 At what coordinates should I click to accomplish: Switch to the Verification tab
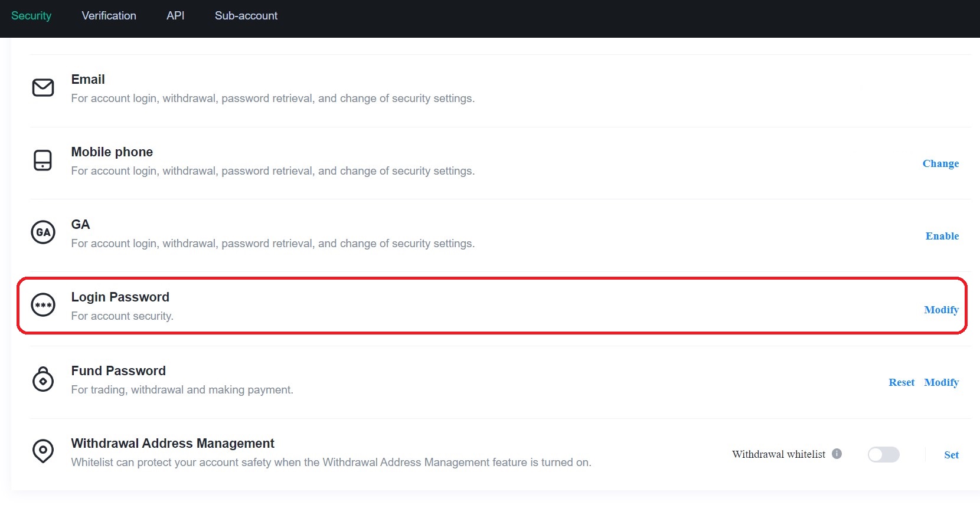109,16
